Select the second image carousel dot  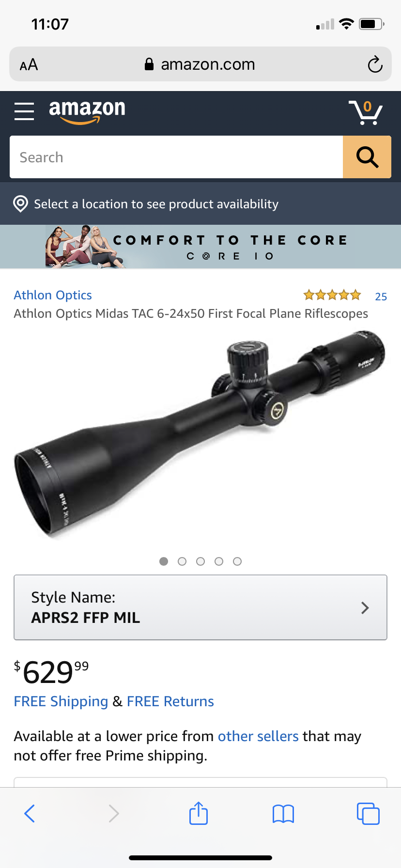(x=182, y=561)
